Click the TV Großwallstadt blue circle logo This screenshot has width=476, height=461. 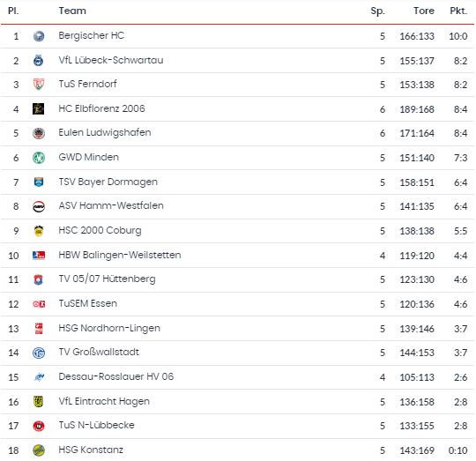pos(39,353)
